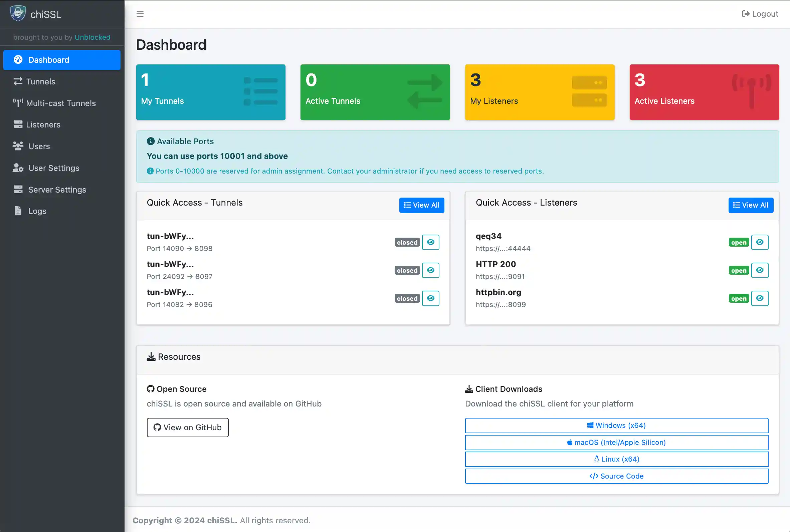Open Multi-cast Tunnels via its antenna icon

point(18,103)
